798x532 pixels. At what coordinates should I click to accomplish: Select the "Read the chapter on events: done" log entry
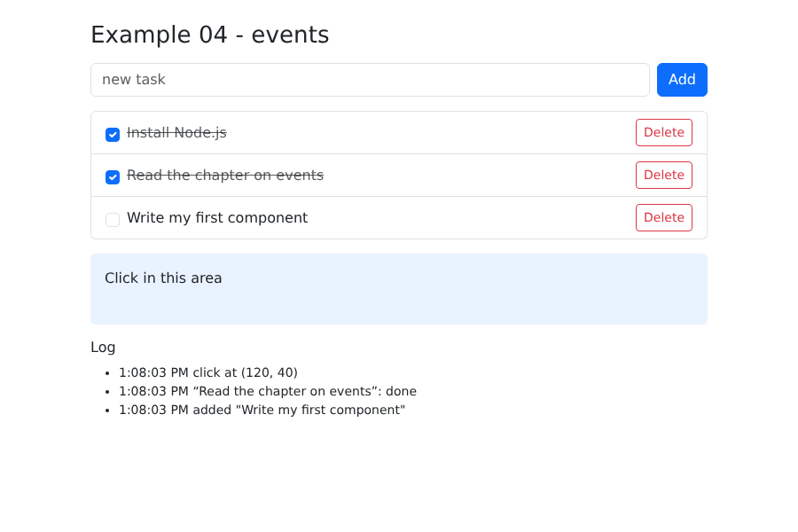pos(268,391)
